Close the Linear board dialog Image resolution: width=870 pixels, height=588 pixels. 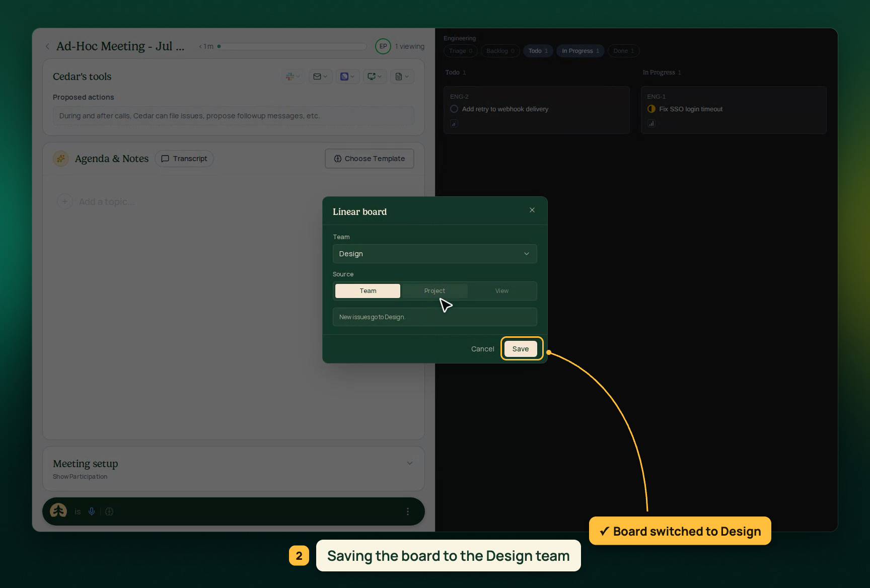(532, 210)
